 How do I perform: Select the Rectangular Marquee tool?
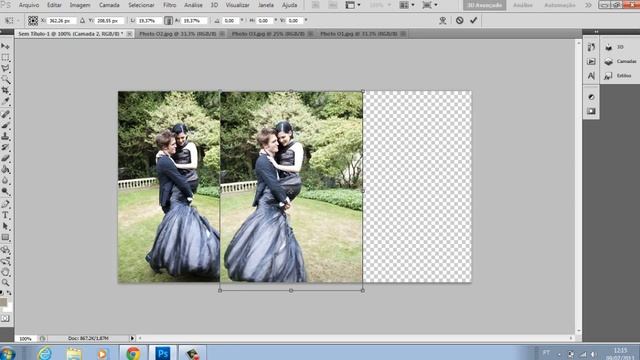[x=5, y=58]
